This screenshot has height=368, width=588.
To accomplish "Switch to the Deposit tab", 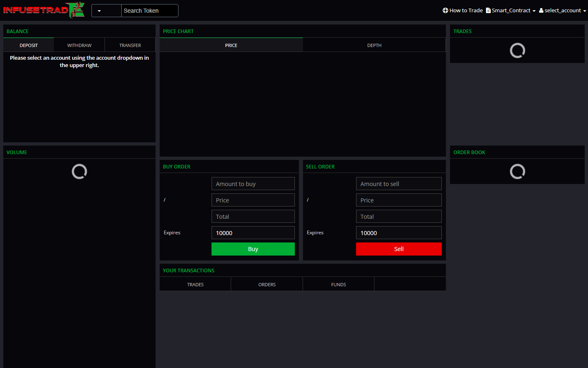I will tap(29, 45).
